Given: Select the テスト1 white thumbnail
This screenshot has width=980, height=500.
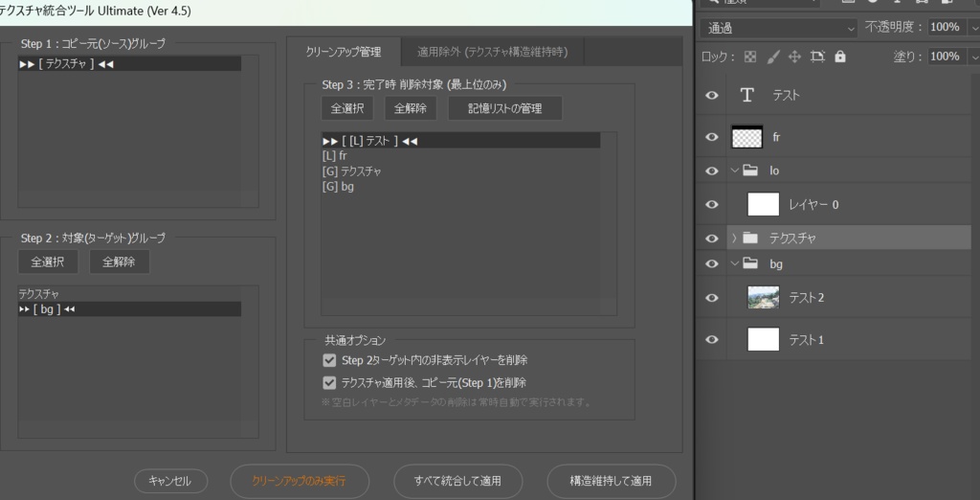Looking at the screenshot, I should tap(763, 339).
